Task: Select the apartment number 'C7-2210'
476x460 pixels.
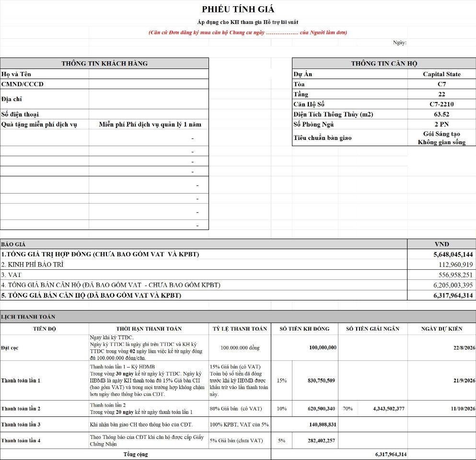Action: (x=441, y=104)
